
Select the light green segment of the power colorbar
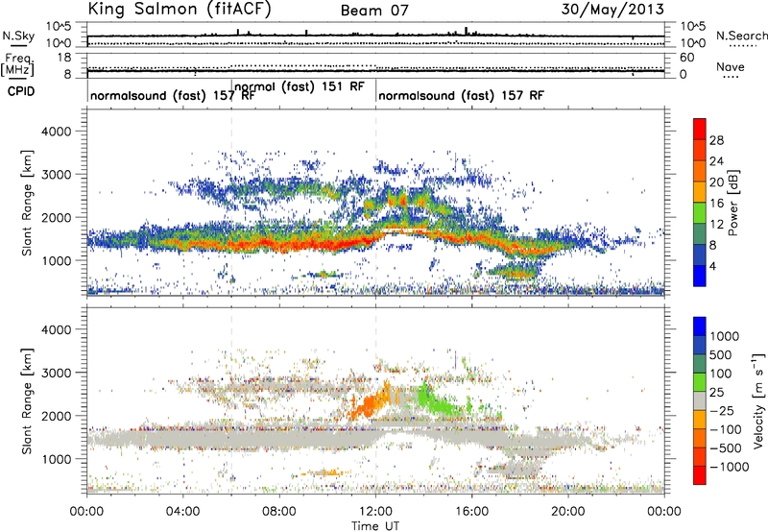point(700,213)
